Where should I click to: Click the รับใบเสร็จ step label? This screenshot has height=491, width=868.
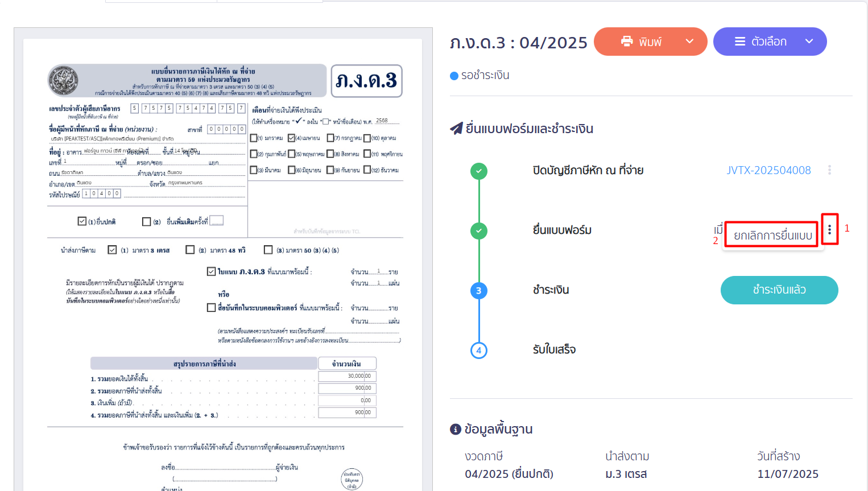[554, 349]
